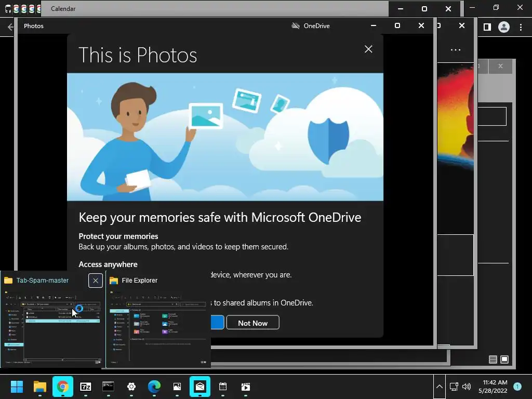532x399 pixels.
Task: Open the notification center badge
Action: tap(517, 387)
